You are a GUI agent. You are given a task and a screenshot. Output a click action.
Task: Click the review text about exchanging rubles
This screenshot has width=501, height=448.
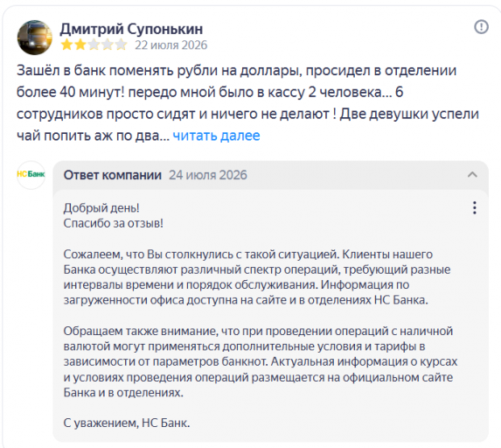click(x=247, y=103)
